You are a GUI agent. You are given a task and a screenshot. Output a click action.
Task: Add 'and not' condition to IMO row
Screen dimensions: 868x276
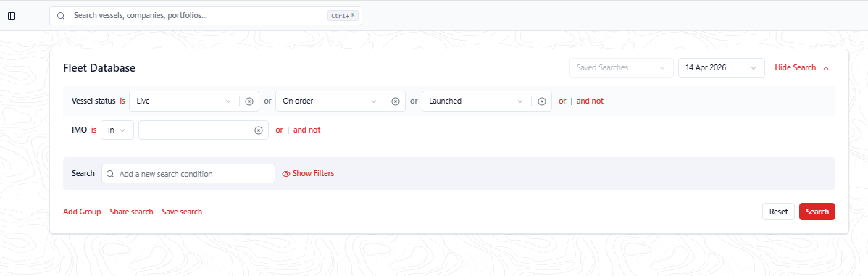(x=306, y=130)
